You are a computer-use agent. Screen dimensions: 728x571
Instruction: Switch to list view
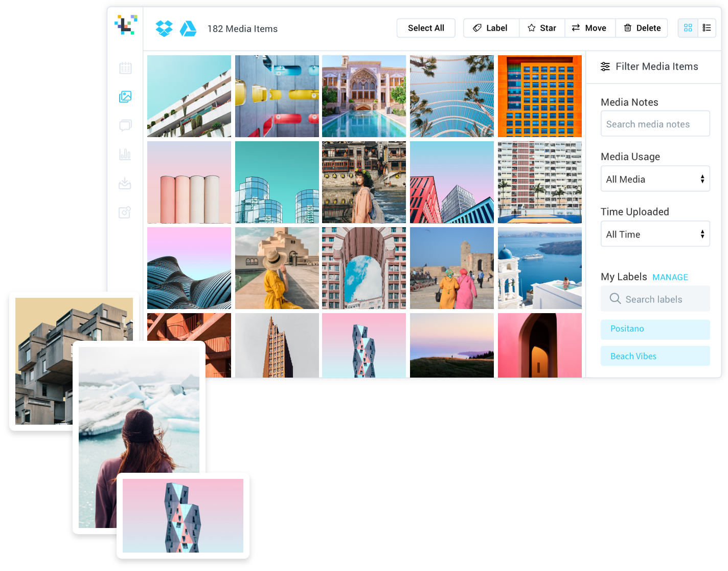point(707,28)
